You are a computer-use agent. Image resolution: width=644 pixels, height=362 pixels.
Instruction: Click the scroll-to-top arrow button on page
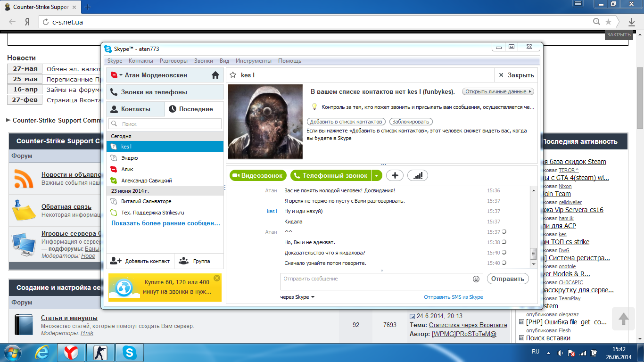click(624, 319)
